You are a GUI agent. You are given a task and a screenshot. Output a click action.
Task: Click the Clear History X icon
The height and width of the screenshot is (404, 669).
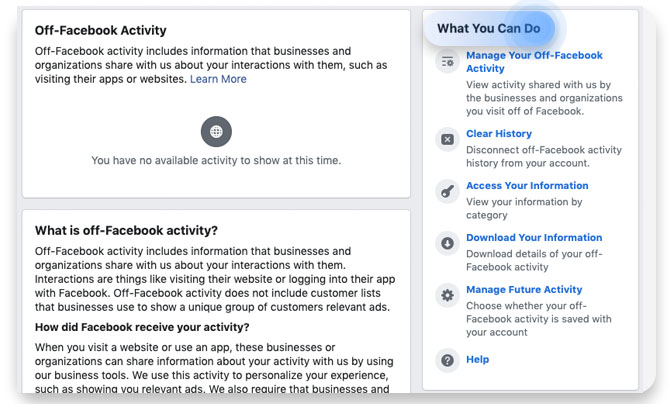pyautogui.click(x=447, y=139)
